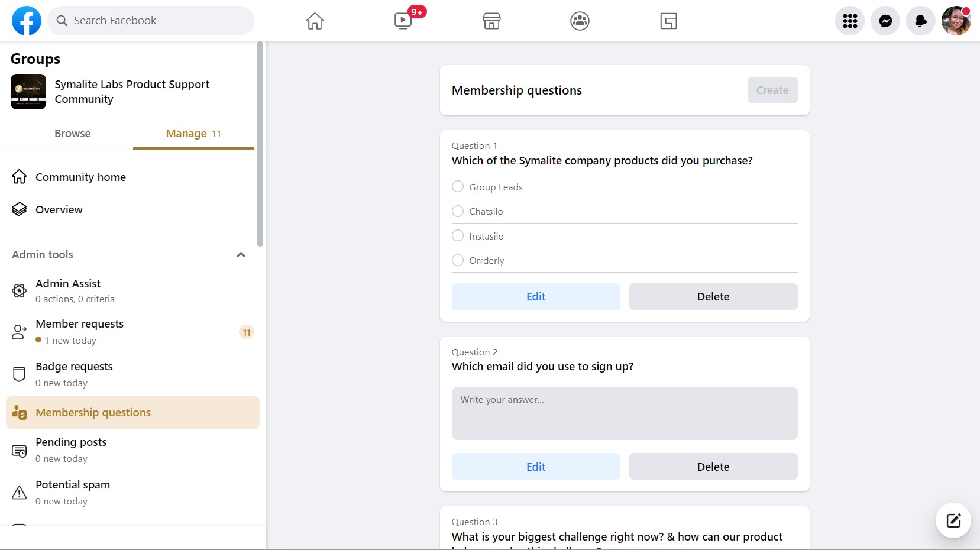This screenshot has width=980, height=550.
Task: Open the Watch video icon with notifications
Action: tap(404, 21)
